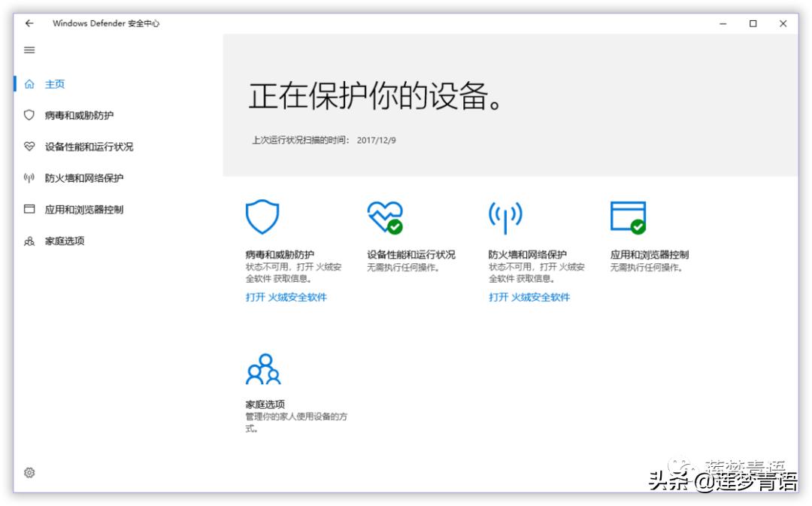Click the shield icon beside 病毒和威胁防护 sidebar entry

[x=29, y=115]
